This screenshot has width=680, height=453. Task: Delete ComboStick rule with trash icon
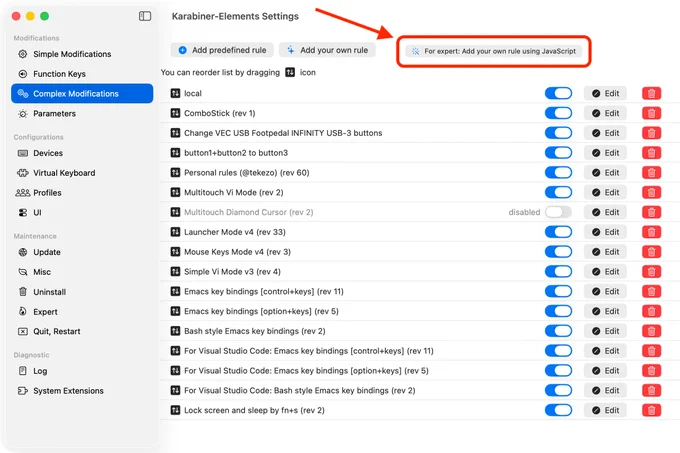(651, 113)
